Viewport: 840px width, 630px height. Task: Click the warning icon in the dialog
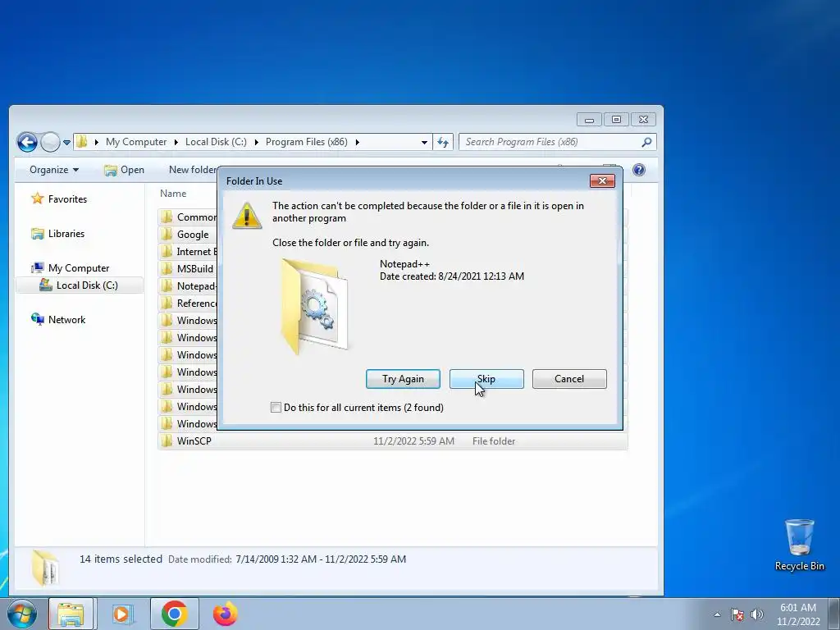tap(247, 216)
